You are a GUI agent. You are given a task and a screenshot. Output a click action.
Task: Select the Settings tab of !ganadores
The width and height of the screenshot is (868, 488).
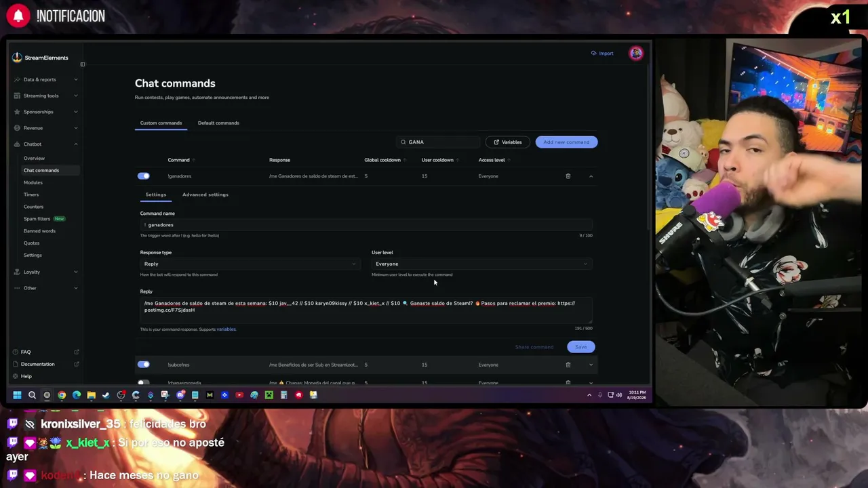coord(155,195)
